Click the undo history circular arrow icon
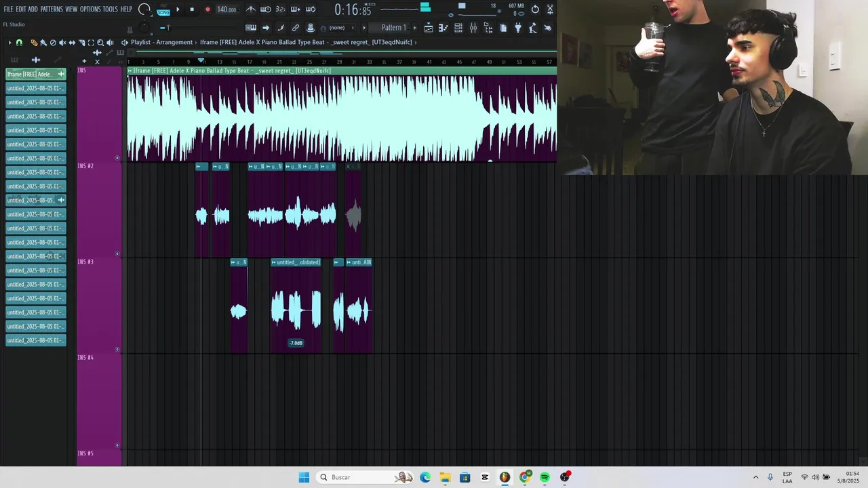This screenshot has height=488, width=868. 535,9
